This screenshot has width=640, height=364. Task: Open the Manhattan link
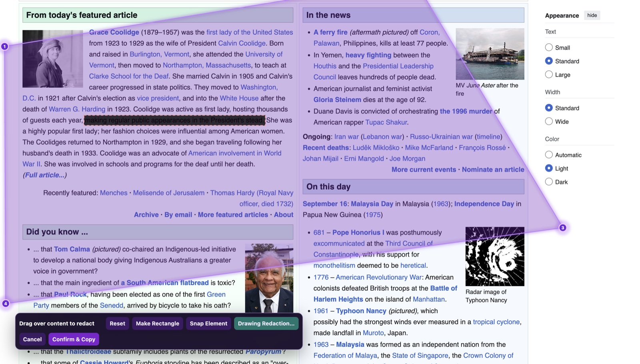point(429,299)
